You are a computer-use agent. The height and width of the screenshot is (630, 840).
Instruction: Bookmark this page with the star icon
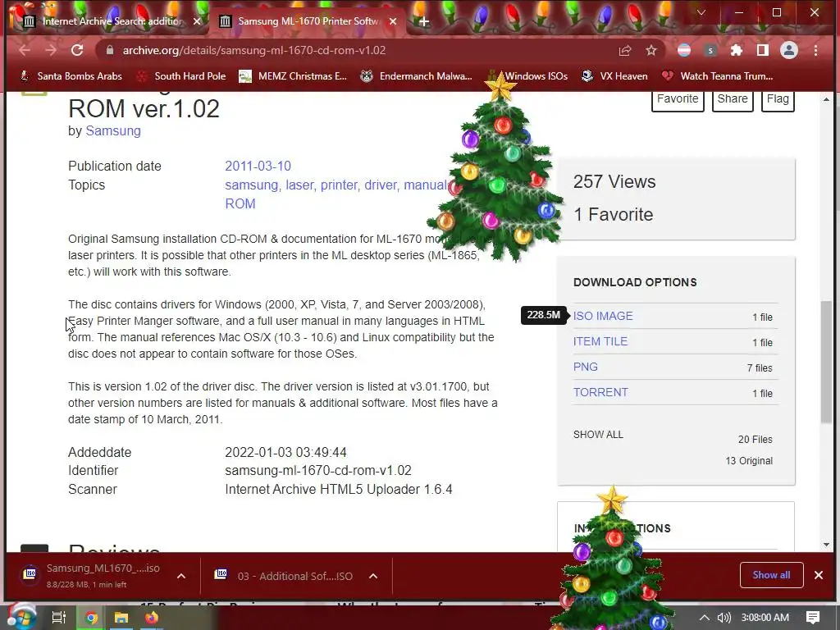click(x=651, y=50)
